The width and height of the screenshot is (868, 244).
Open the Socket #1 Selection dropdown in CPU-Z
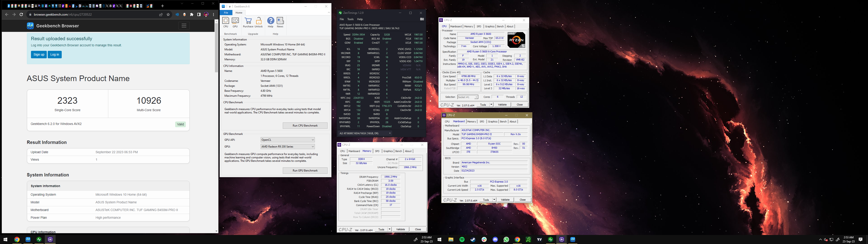[x=468, y=97]
